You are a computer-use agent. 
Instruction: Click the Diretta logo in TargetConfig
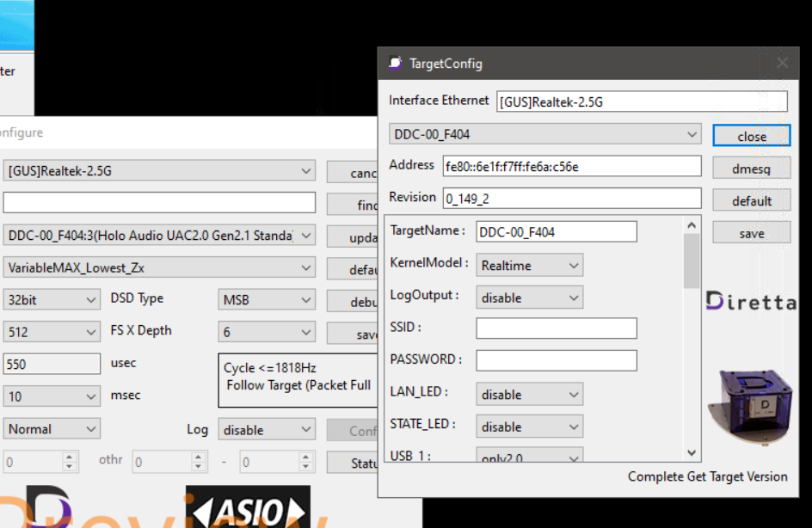[x=750, y=301]
